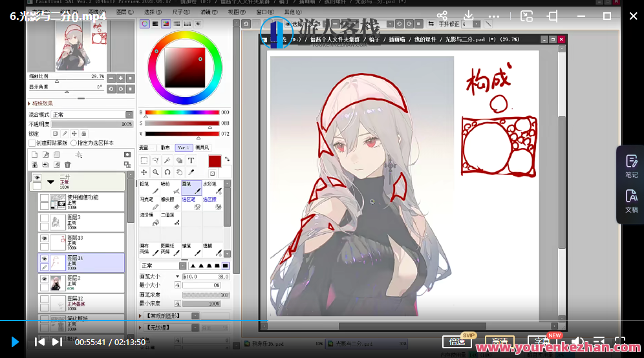
Task: Select the eyedropper color picker tool
Action: coord(191,173)
